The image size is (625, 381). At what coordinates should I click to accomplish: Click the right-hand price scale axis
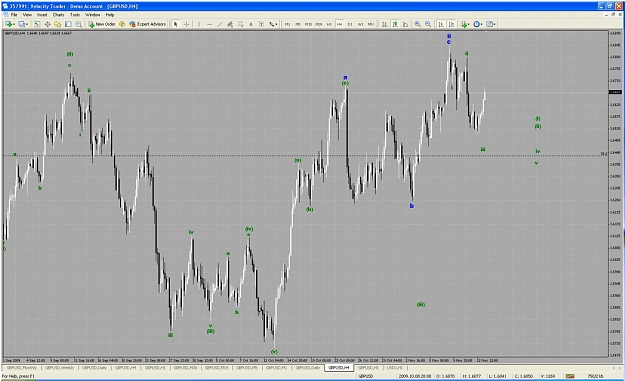pos(615,194)
